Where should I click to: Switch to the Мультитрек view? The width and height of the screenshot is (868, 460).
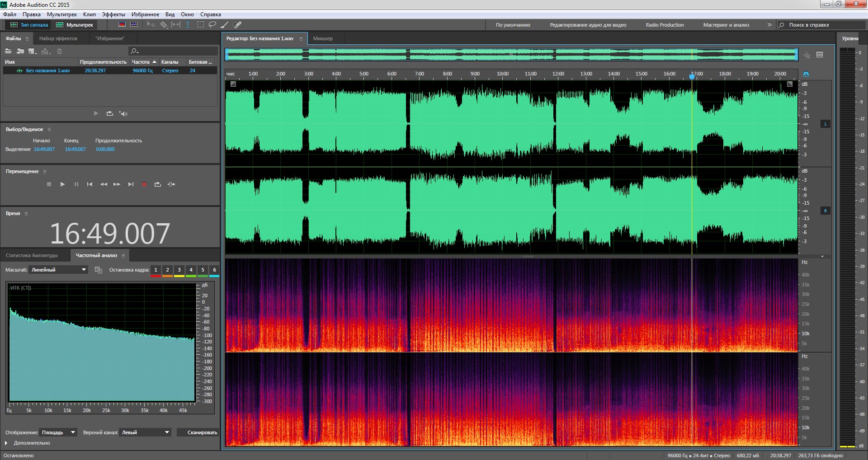[x=75, y=25]
